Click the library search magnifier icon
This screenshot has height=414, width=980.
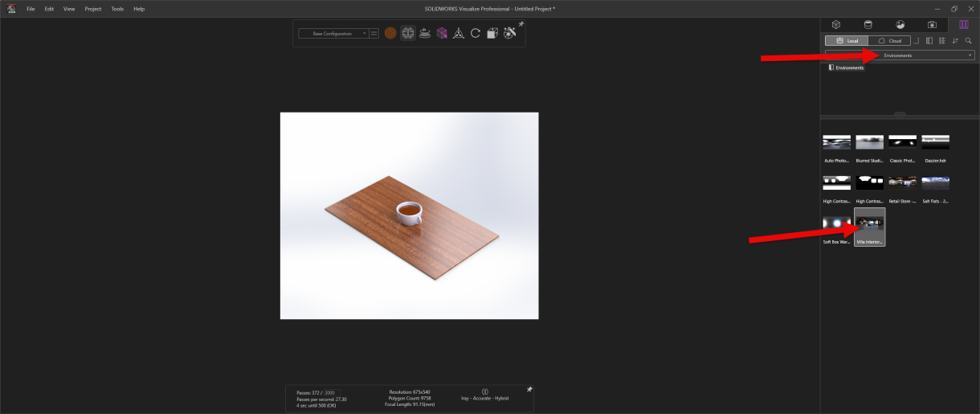(969, 40)
